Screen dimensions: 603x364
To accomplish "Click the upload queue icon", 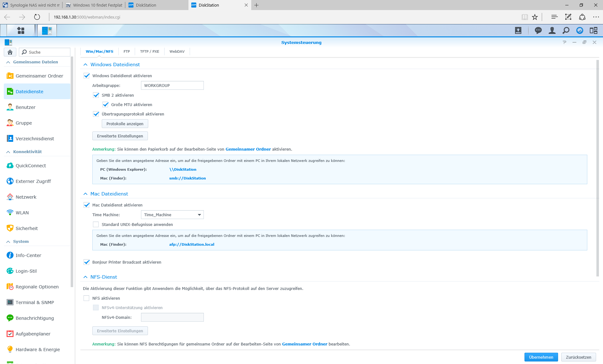I will point(518,30).
